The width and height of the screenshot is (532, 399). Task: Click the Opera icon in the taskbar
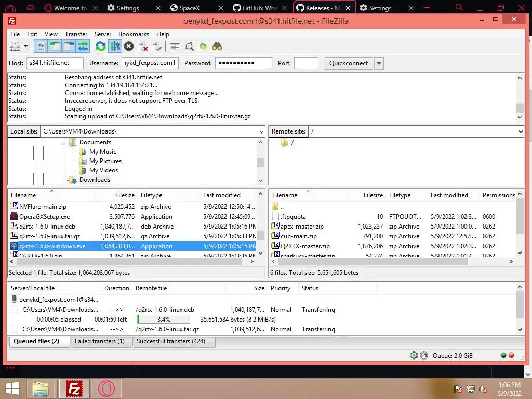coord(107,389)
